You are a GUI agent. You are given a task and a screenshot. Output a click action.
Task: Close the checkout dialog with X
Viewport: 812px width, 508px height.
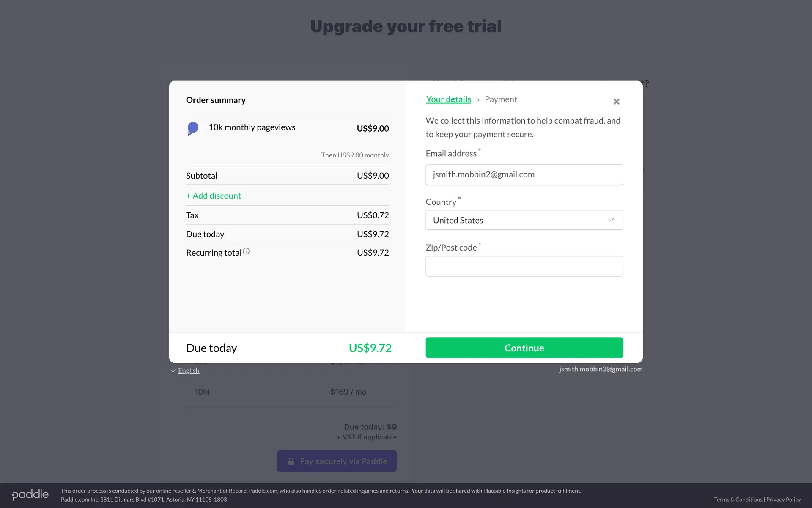616,102
